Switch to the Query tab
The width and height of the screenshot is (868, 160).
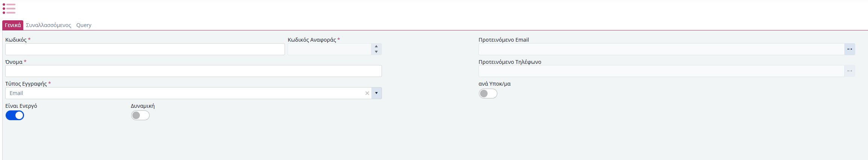(x=84, y=25)
